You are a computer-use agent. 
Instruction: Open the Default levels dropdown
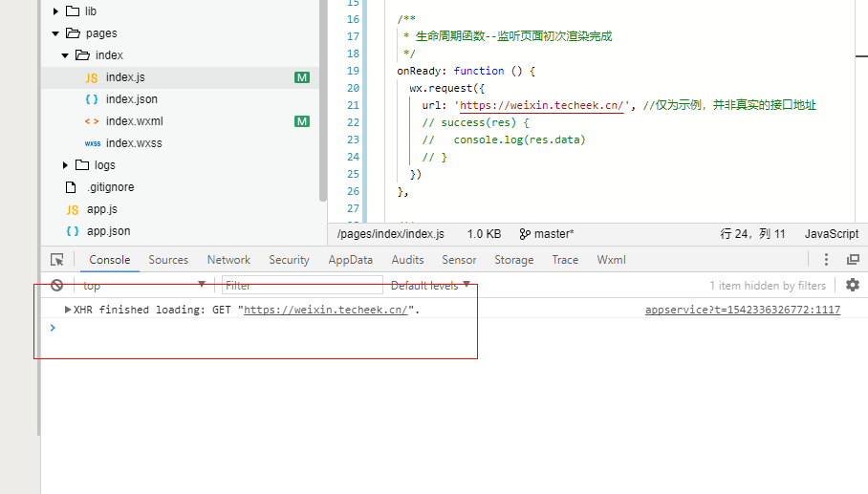click(x=430, y=285)
